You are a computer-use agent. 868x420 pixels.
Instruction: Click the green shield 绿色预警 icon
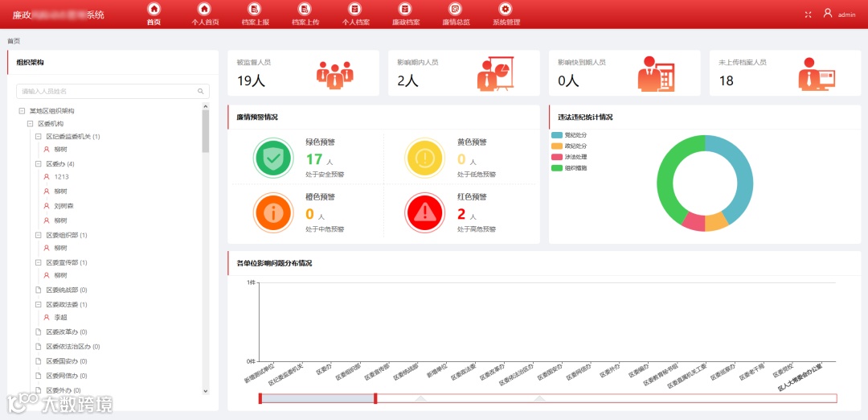[273, 158]
